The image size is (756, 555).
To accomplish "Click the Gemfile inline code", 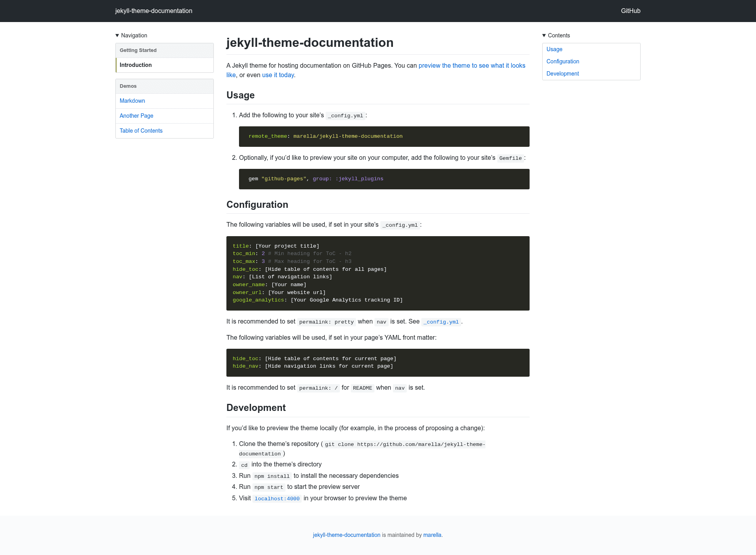I will click(511, 158).
